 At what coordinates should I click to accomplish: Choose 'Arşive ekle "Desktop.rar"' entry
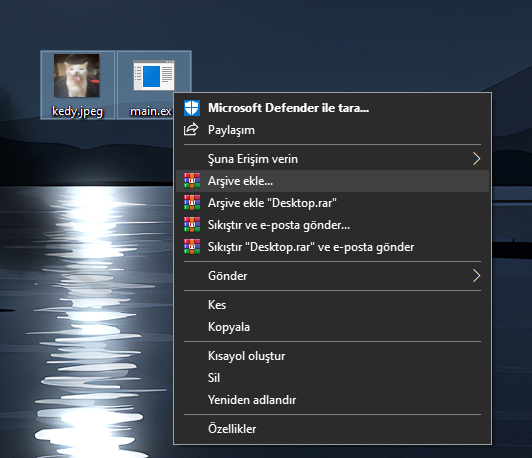(x=332, y=203)
